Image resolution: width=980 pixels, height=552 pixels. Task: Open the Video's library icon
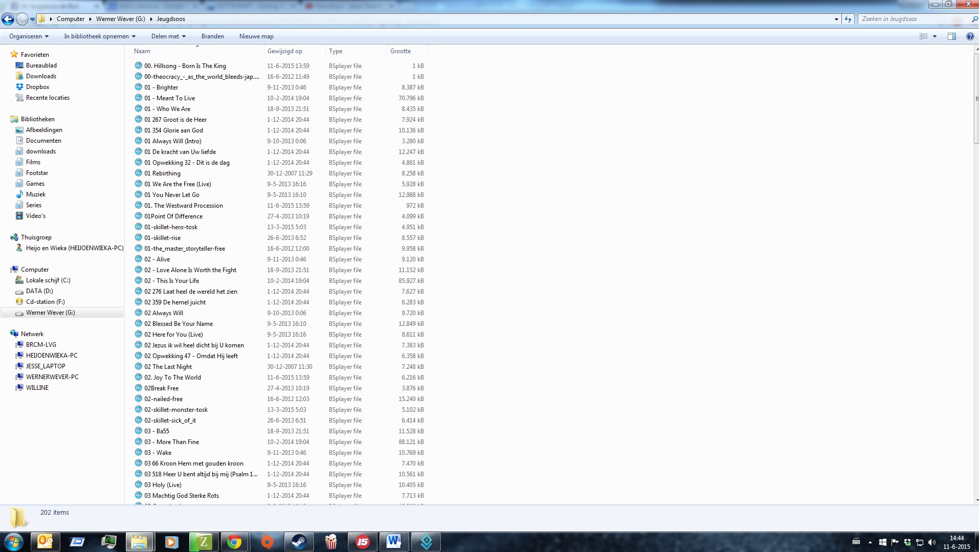pyautogui.click(x=19, y=216)
